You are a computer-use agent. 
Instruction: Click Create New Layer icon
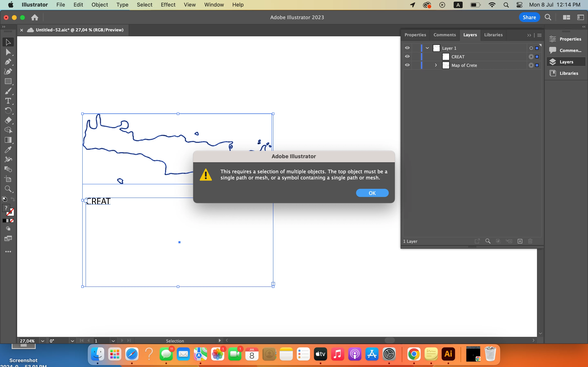[520, 241]
